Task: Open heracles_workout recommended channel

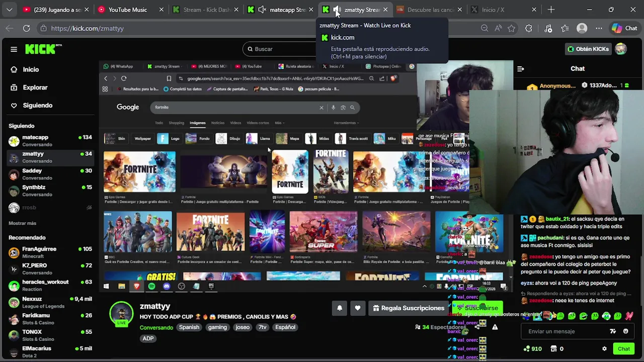Action: [x=50, y=286]
